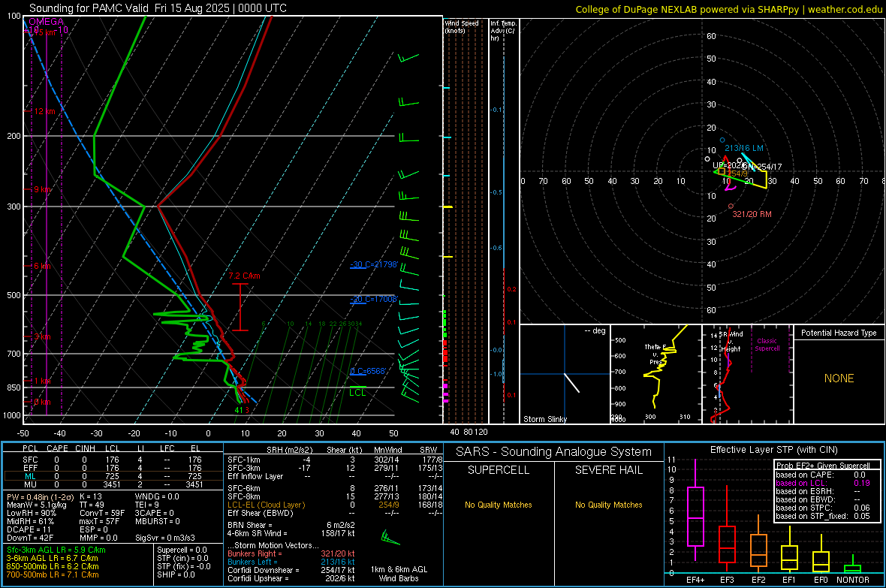
Task: Click No Quality Matches under SUPERCELL
Action: 499,505
